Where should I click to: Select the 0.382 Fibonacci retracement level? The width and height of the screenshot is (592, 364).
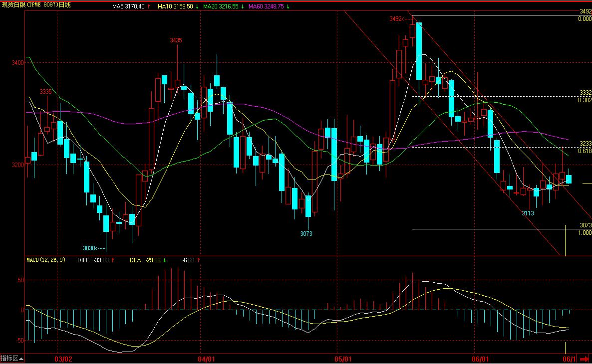[585, 100]
